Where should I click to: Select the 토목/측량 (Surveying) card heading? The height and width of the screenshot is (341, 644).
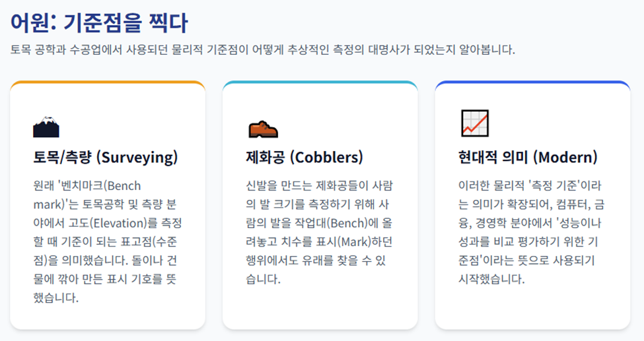pyautogui.click(x=106, y=157)
